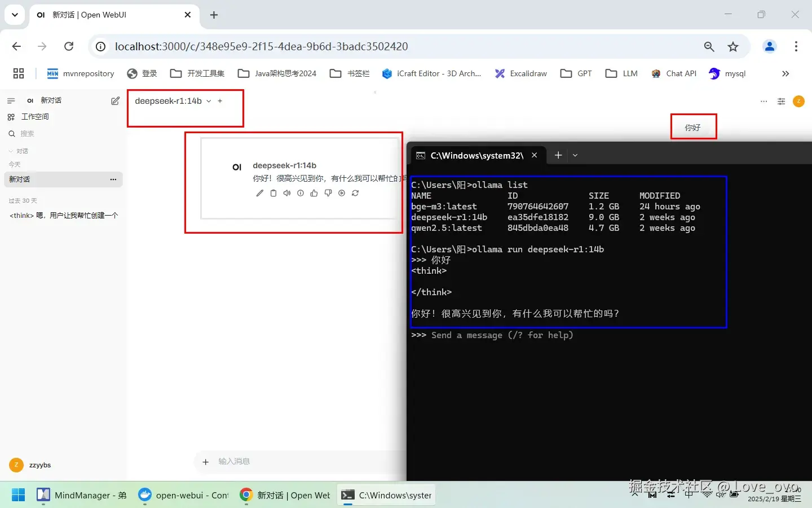Open the browser apps grid icon

(x=19, y=73)
